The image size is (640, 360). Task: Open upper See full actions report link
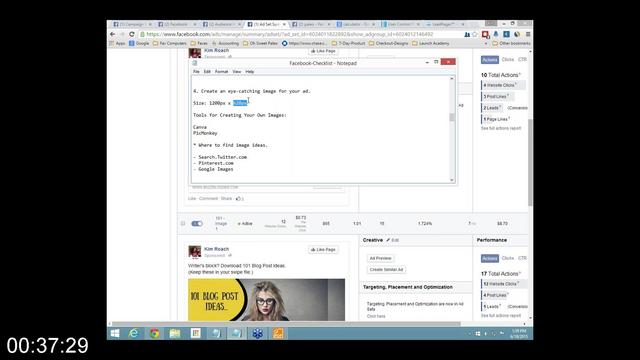pyautogui.click(x=501, y=129)
